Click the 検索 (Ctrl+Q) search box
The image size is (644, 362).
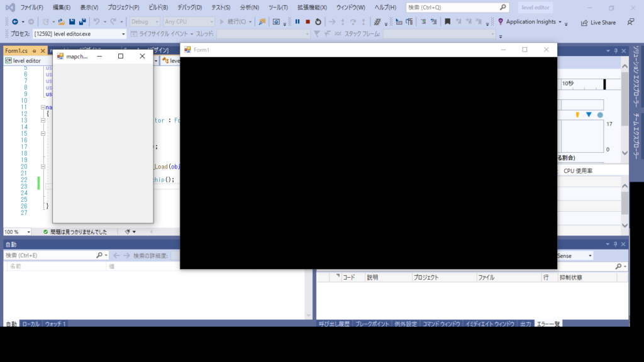tap(453, 8)
